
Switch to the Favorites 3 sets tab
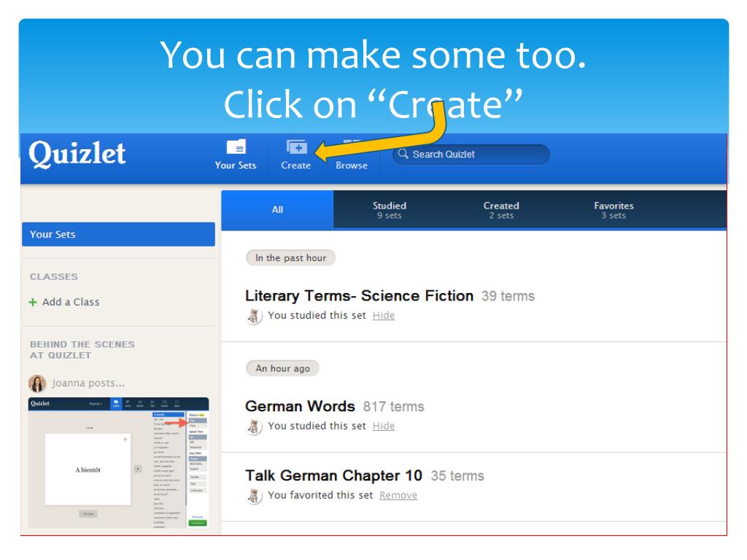pyautogui.click(x=614, y=210)
